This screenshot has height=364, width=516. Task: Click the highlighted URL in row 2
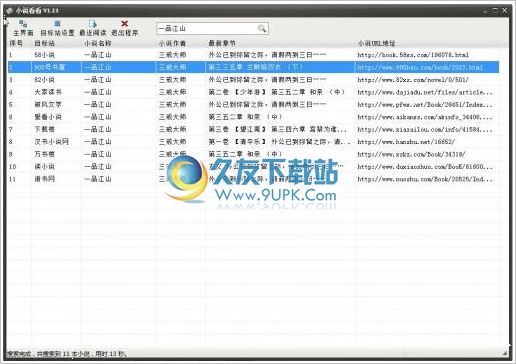[420, 67]
